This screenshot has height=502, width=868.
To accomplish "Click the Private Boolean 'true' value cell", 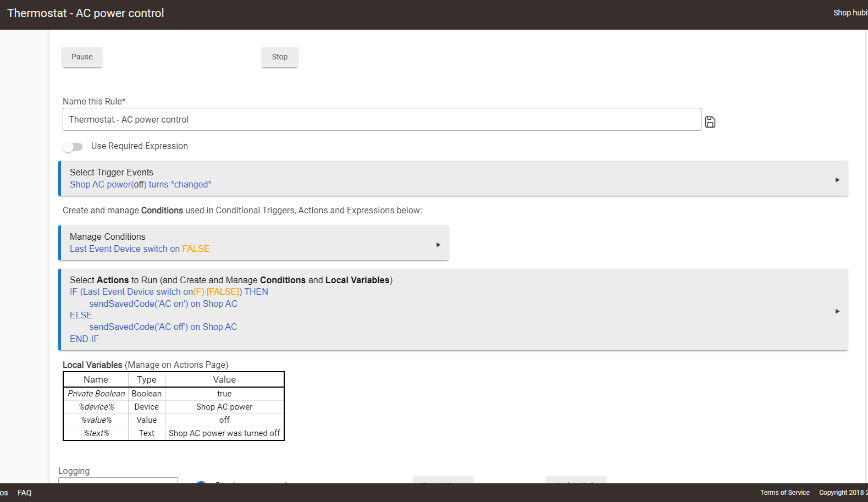I will 224,394.
